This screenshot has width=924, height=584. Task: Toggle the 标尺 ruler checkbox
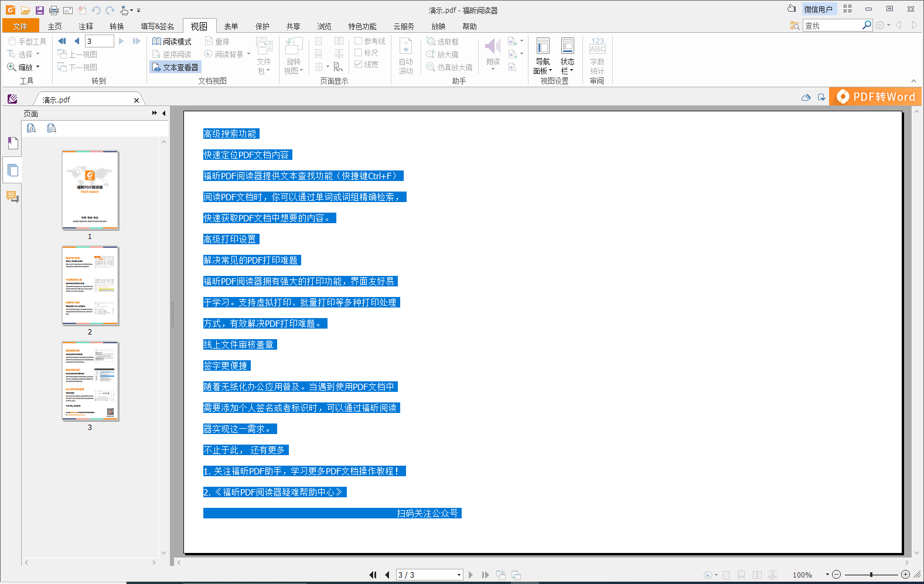[x=359, y=53]
